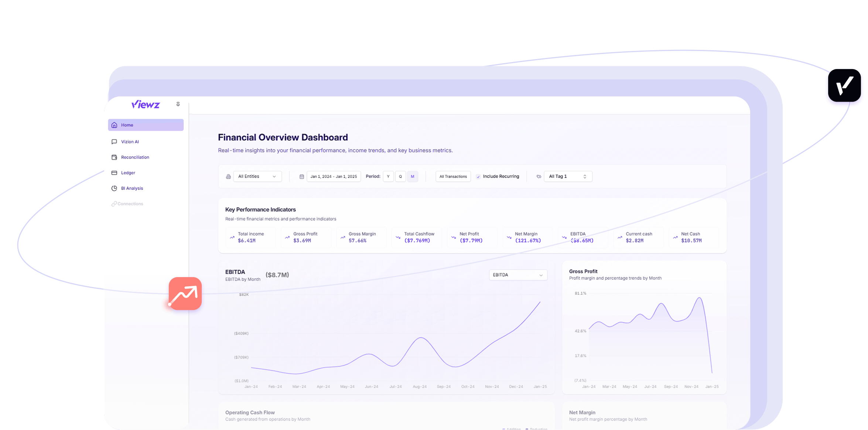Select the monthly M period toggle
The image size is (868, 430).
[x=413, y=177]
